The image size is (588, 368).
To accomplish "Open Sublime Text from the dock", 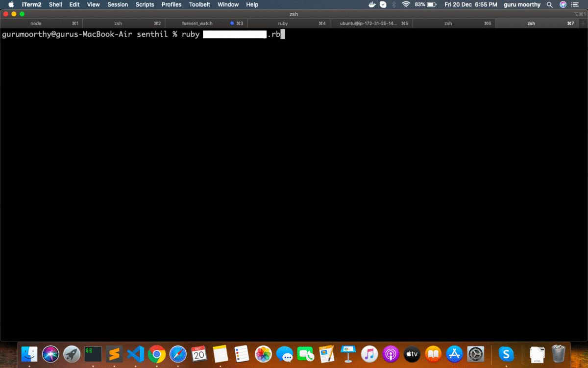I will (114, 354).
